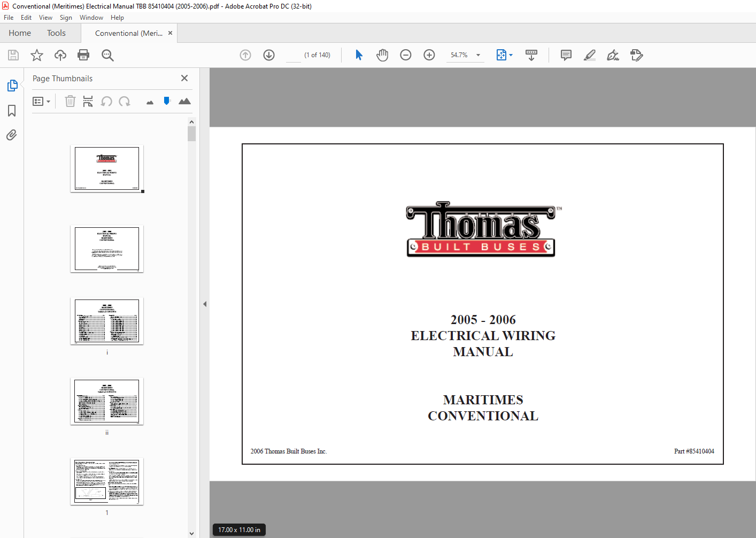Click the upload to cloud icon
Screen dimensions: 756x538
click(60, 55)
